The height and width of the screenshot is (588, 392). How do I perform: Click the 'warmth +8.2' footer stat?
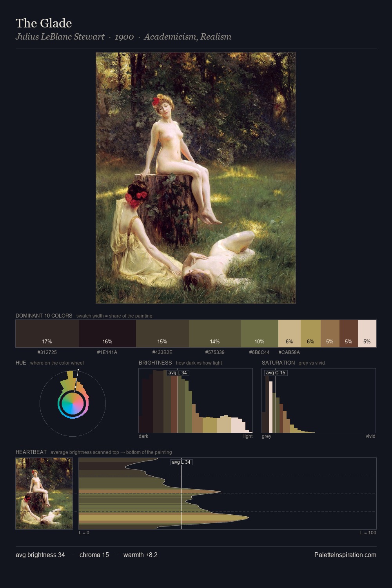[140, 555]
